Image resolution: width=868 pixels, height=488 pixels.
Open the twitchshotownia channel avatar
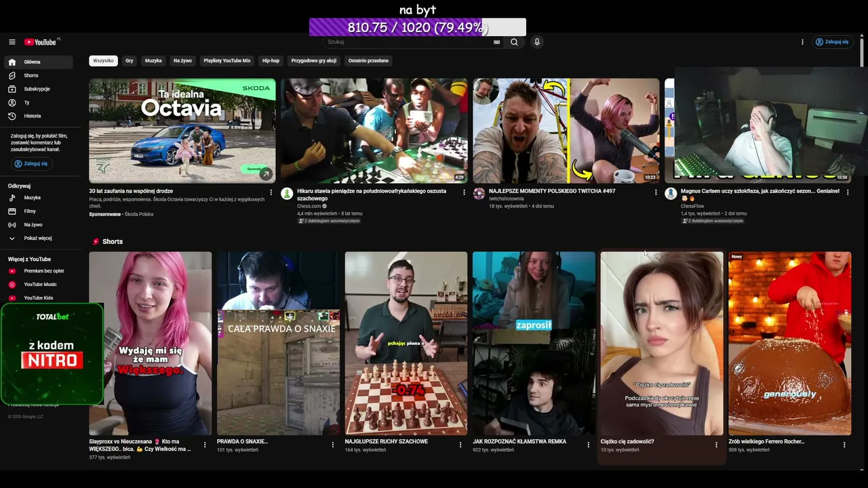[479, 194]
